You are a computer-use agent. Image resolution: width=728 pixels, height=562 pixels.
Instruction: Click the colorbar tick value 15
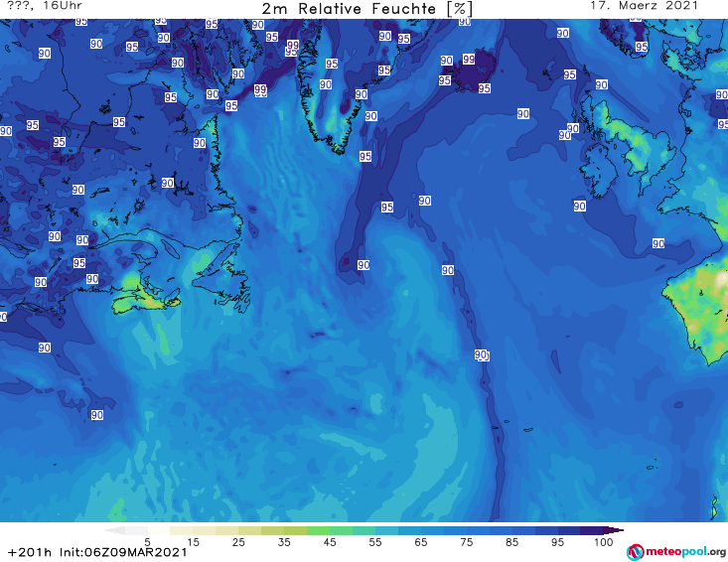(193, 542)
